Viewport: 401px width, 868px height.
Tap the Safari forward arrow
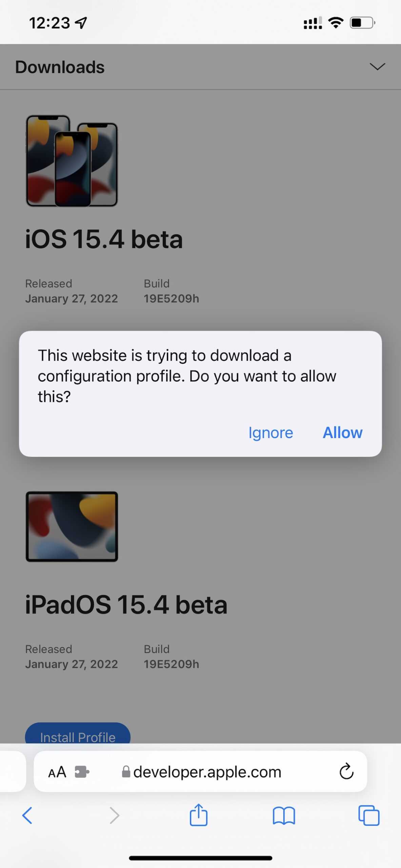(x=115, y=815)
